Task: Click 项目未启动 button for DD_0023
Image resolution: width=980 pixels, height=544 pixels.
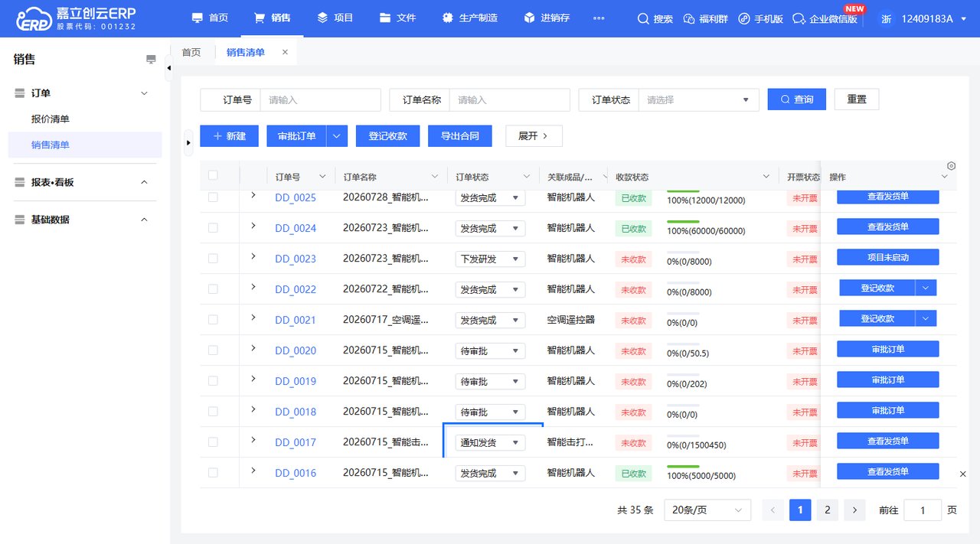Action: click(x=888, y=257)
